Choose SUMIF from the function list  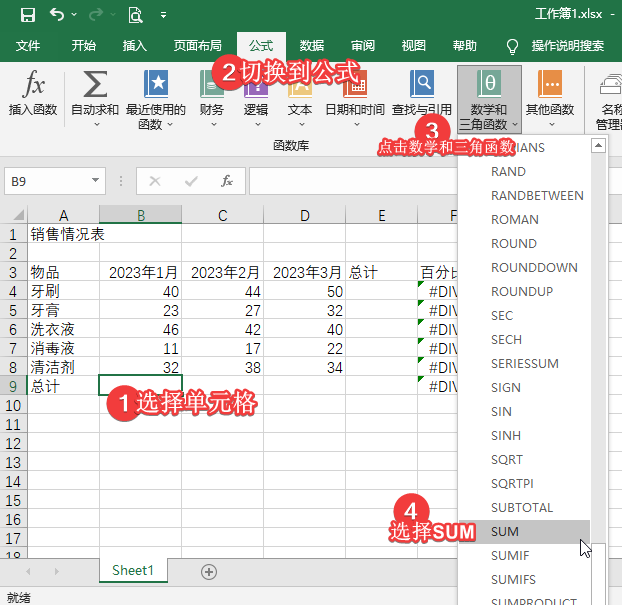[x=524, y=555]
